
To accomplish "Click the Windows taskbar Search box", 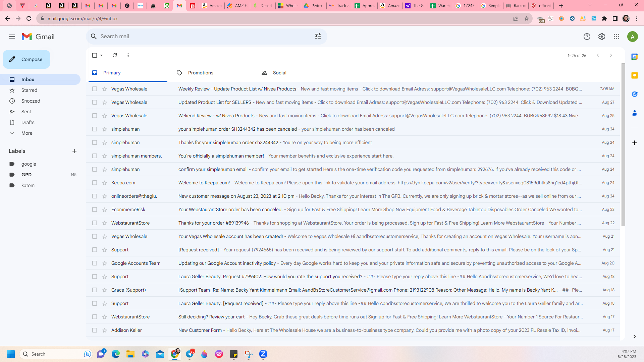I will 56,354.
